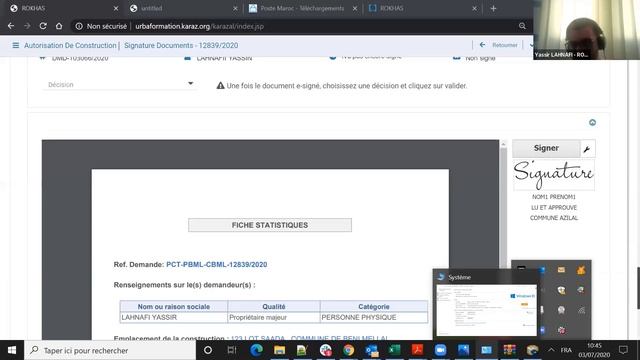640x360 pixels.
Task: Click the FICHE STATISTIQUES title box
Action: click(270, 225)
